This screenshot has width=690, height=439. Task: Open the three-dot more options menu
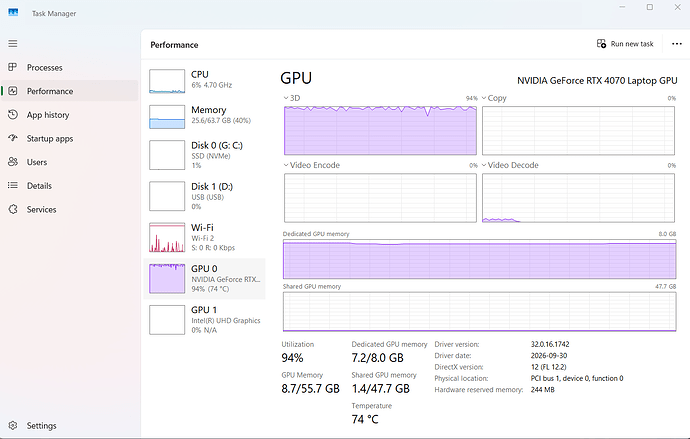(x=677, y=44)
